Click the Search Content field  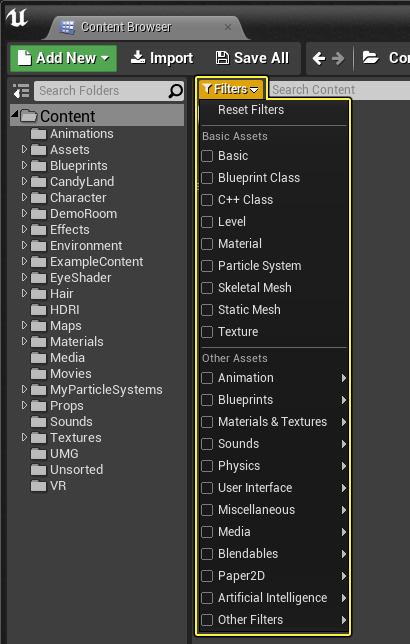340,90
